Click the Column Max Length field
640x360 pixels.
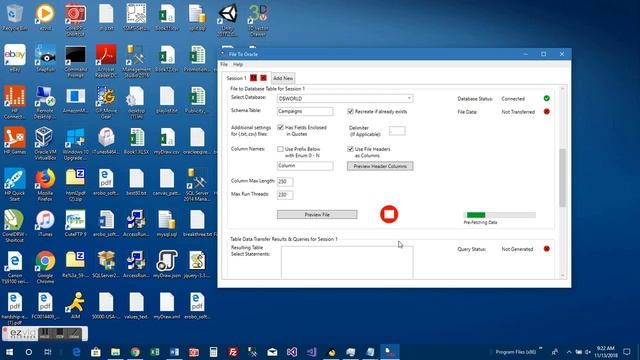click(285, 181)
